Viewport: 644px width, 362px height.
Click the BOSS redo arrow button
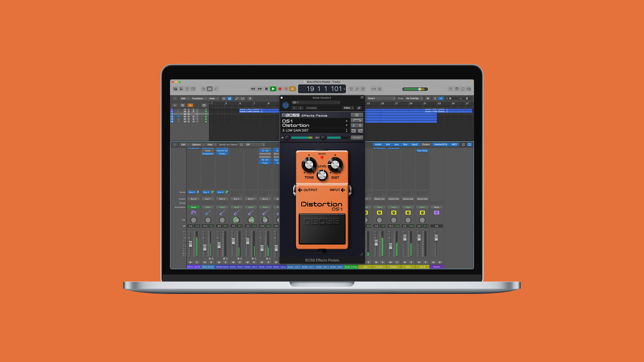(360, 131)
